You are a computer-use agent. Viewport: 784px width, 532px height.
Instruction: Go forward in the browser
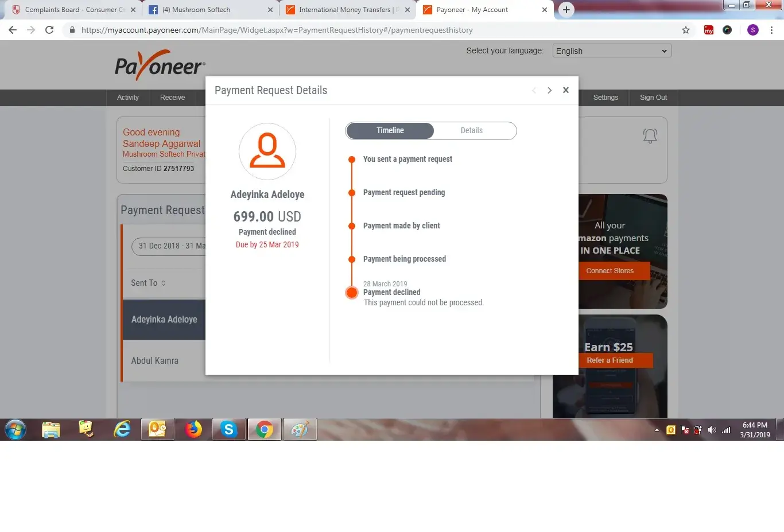click(x=31, y=30)
